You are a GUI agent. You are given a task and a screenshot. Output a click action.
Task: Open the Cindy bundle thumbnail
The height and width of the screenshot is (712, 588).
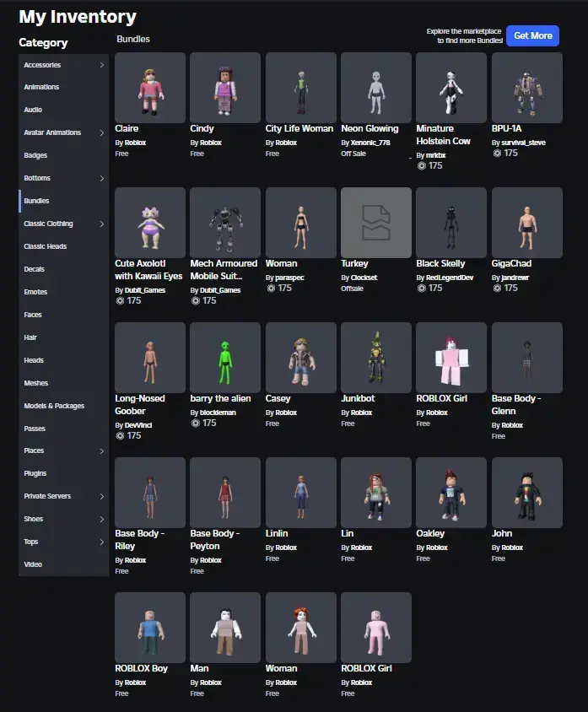(225, 88)
